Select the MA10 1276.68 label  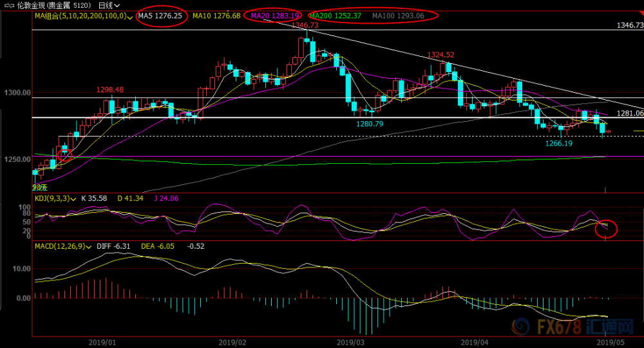pyautogui.click(x=216, y=15)
